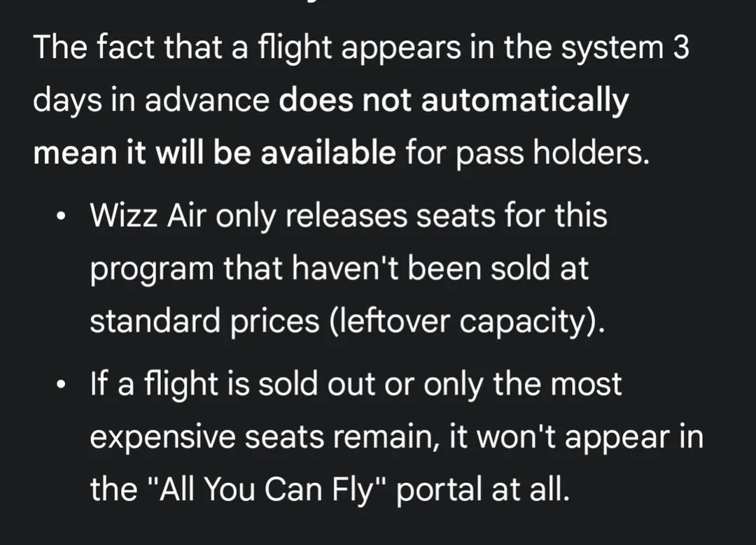Image resolution: width=756 pixels, height=545 pixels.
Task: Click the phrase "only the most"
Action: pos(524,385)
